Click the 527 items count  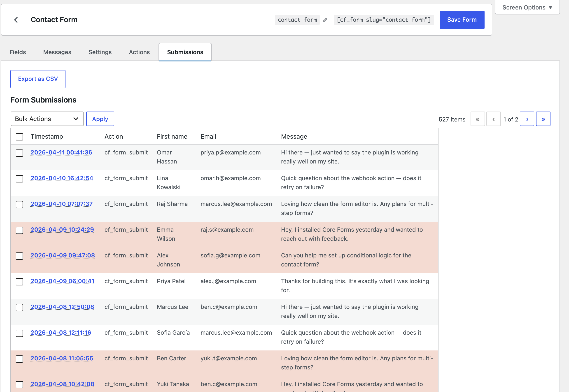(452, 120)
